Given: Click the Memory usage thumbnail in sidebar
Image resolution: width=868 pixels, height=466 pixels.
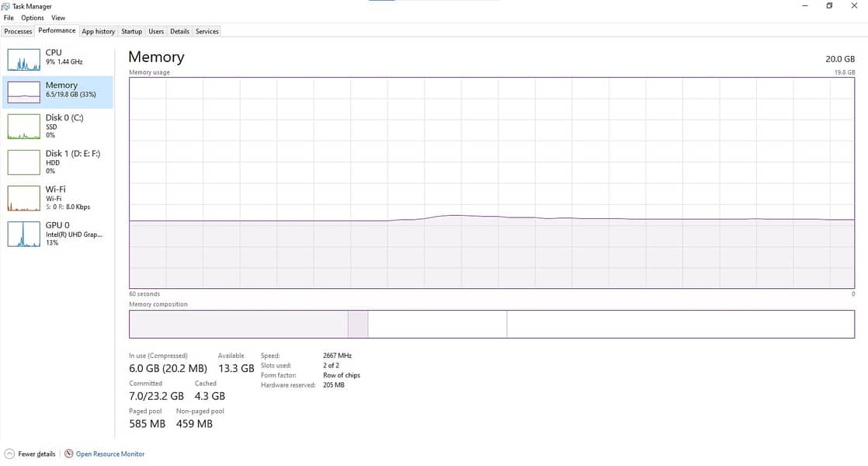Looking at the screenshot, I should (23, 92).
